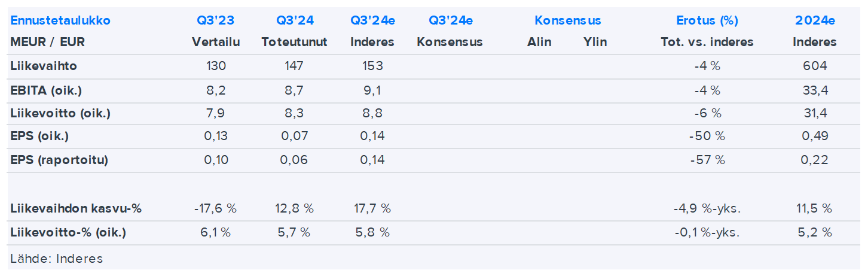
Task: Click the 604 revenue estimate cell
Action: point(815,66)
